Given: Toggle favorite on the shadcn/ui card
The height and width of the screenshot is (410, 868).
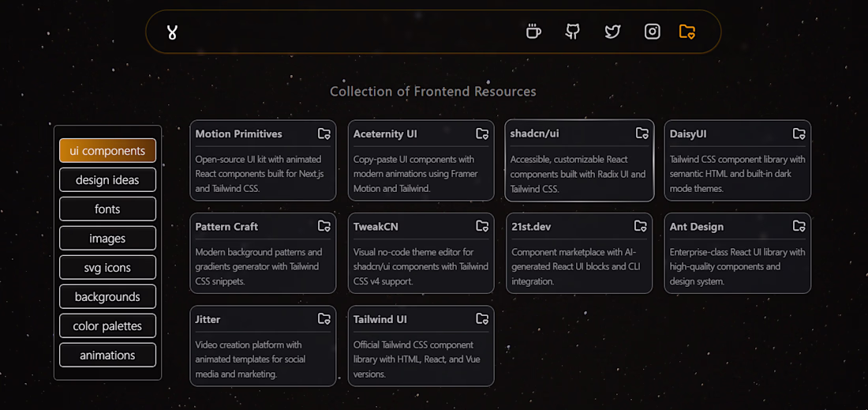Looking at the screenshot, I should pos(642,134).
